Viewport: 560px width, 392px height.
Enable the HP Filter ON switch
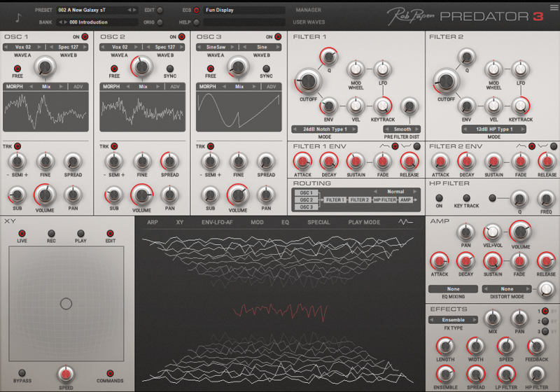pyautogui.click(x=439, y=198)
